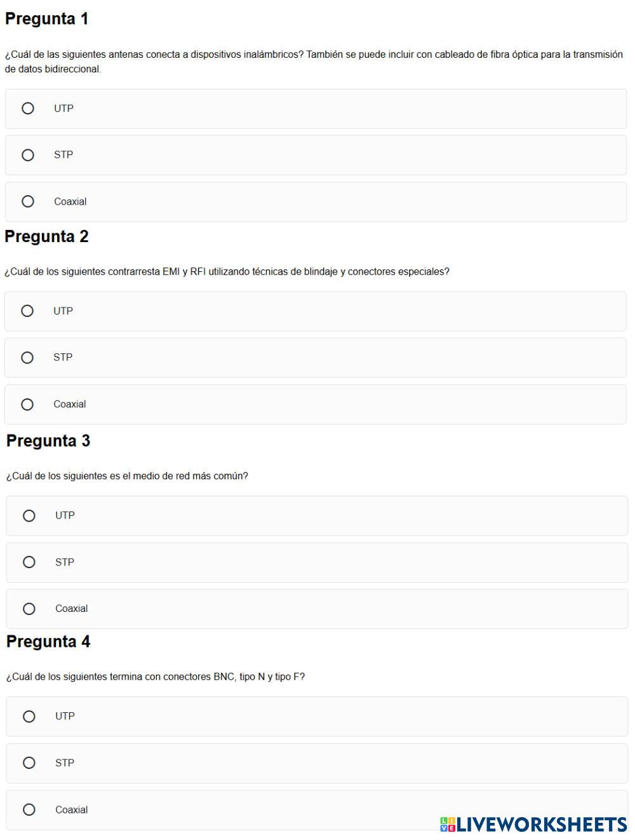Click the Liveworksheets logo icon
The width and height of the screenshot is (635, 840).
tap(448, 825)
